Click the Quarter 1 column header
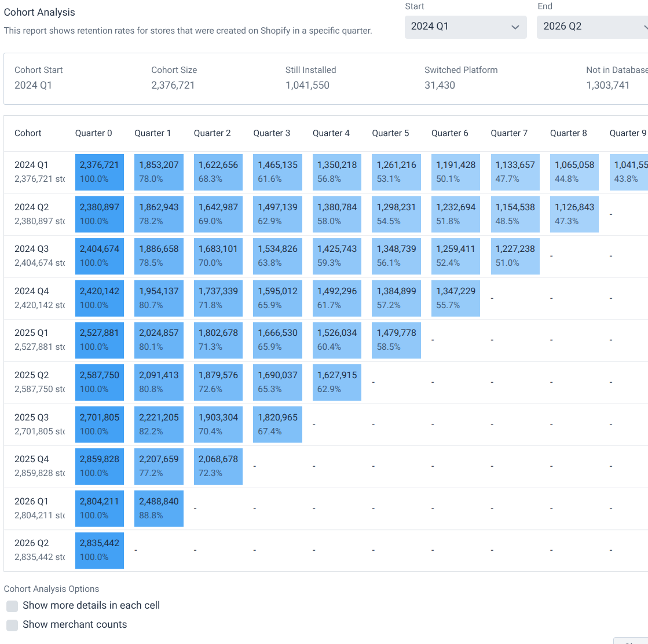648x644 pixels. [152, 133]
